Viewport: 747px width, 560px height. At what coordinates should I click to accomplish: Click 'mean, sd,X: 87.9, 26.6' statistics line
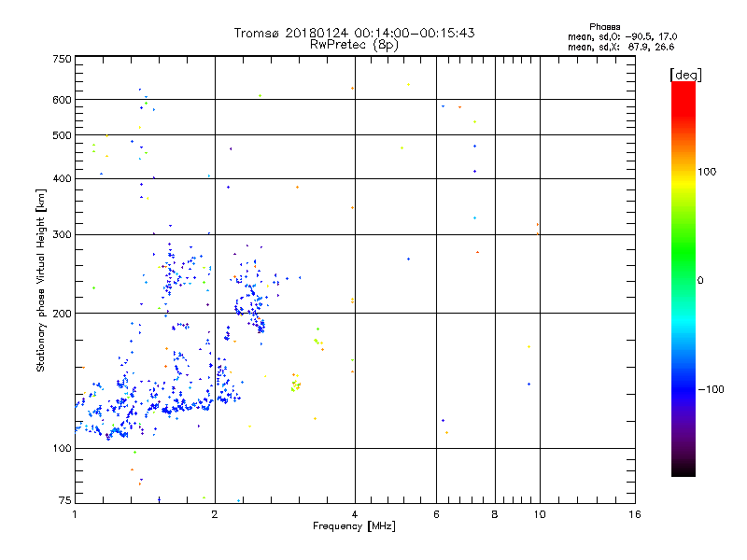[621, 47]
